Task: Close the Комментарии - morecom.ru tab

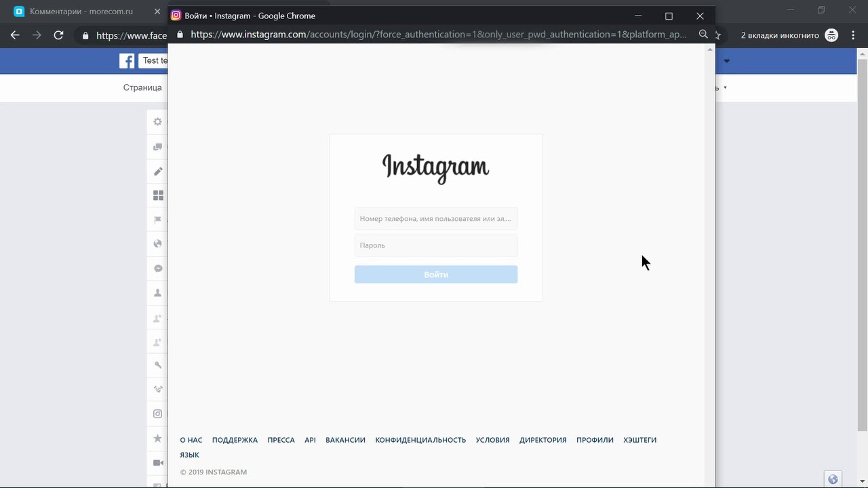Action: tap(157, 12)
